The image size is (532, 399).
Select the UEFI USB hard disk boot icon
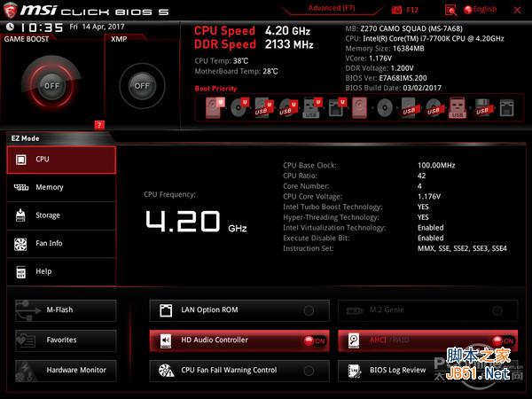(263, 108)
